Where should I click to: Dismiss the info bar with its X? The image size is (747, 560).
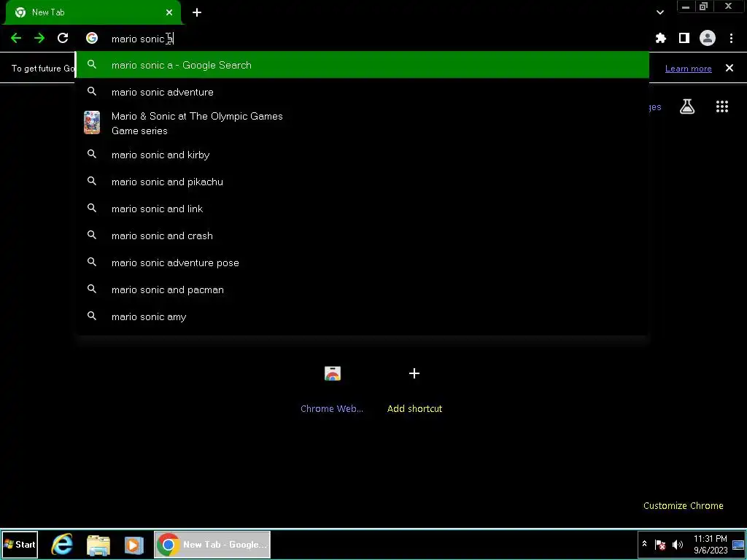[729, 68]
